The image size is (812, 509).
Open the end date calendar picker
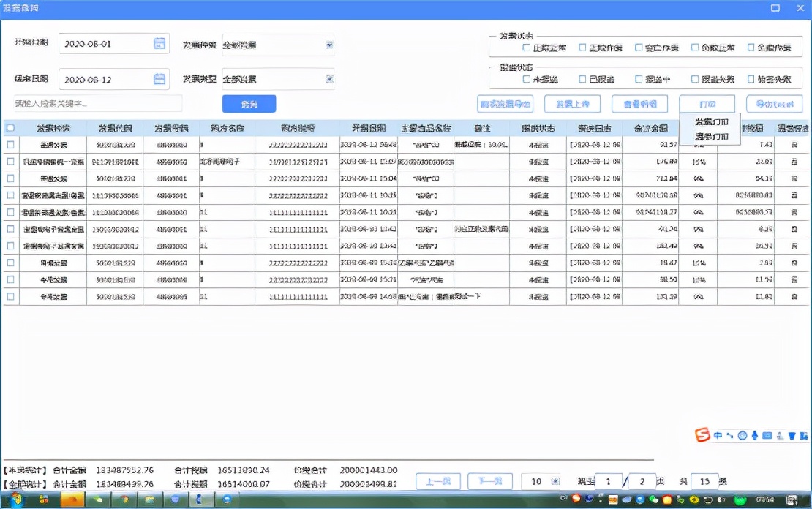point(159,78)
